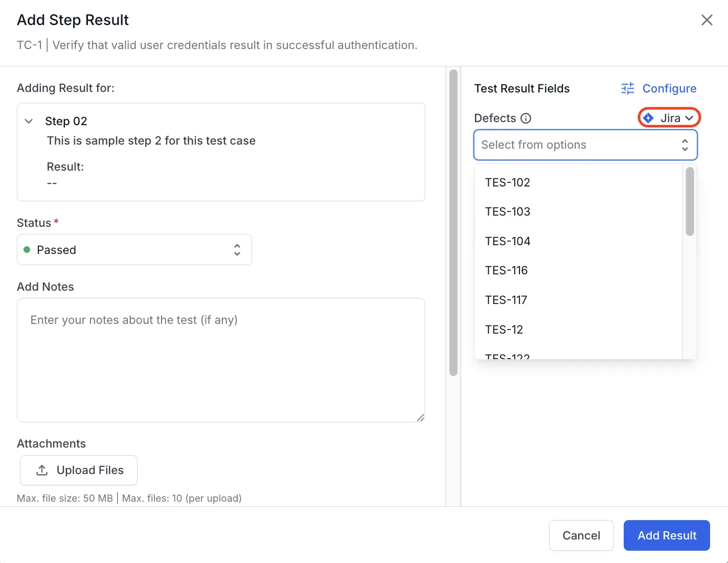Pick TES-117 from defect options
The width and height of the screenshot is (728, 563).
(x=506, y=300)
